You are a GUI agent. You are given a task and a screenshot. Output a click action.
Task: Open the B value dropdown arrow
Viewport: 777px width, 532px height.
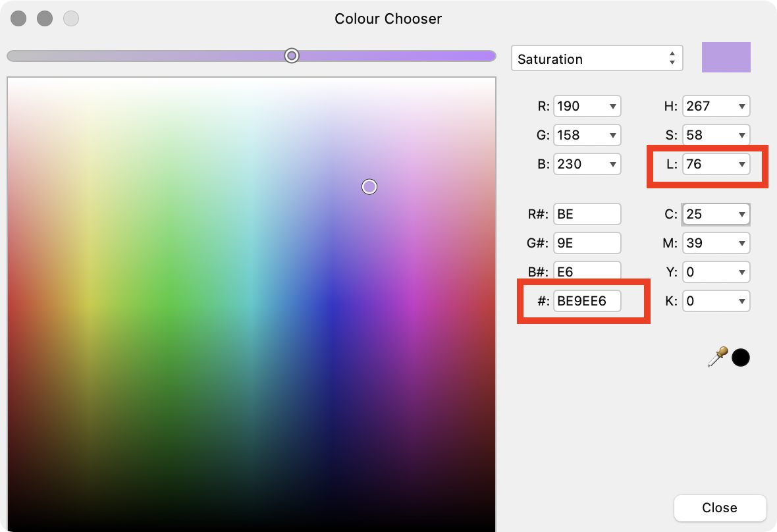(x=614, y=164)
